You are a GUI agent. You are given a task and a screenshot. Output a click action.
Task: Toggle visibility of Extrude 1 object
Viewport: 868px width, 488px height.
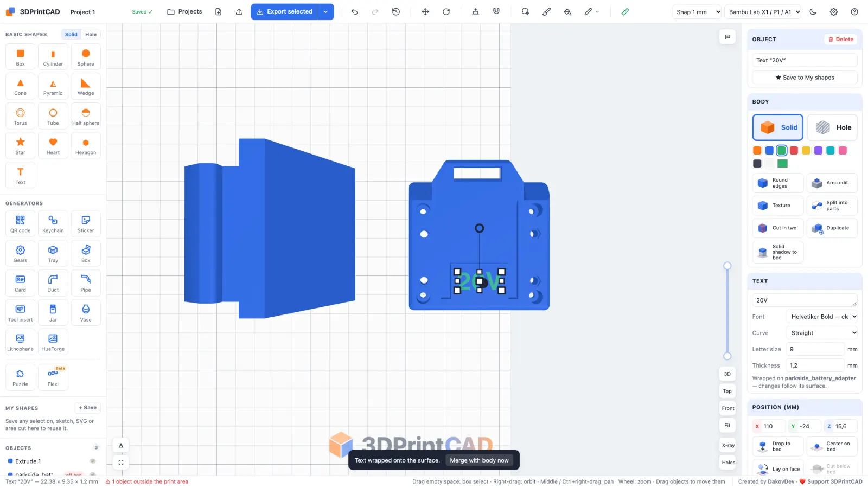[x=93, y=461]
